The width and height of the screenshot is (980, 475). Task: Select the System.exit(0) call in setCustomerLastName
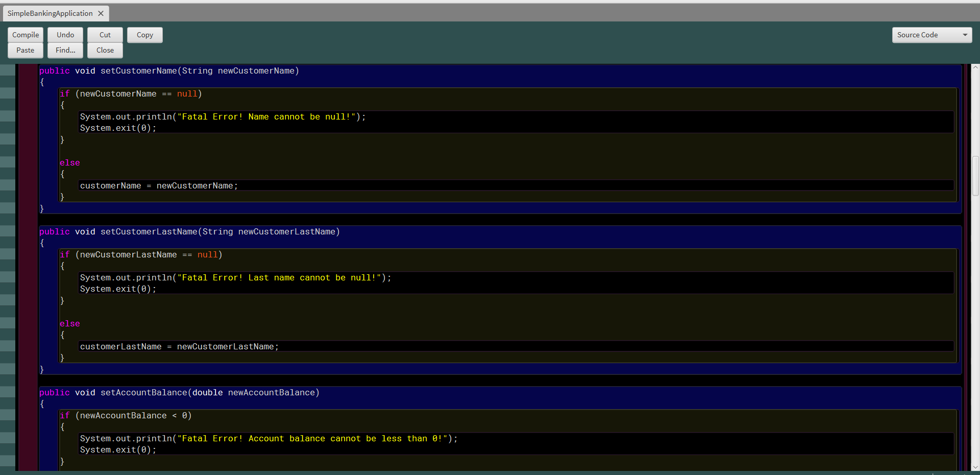tap(117, 289)
